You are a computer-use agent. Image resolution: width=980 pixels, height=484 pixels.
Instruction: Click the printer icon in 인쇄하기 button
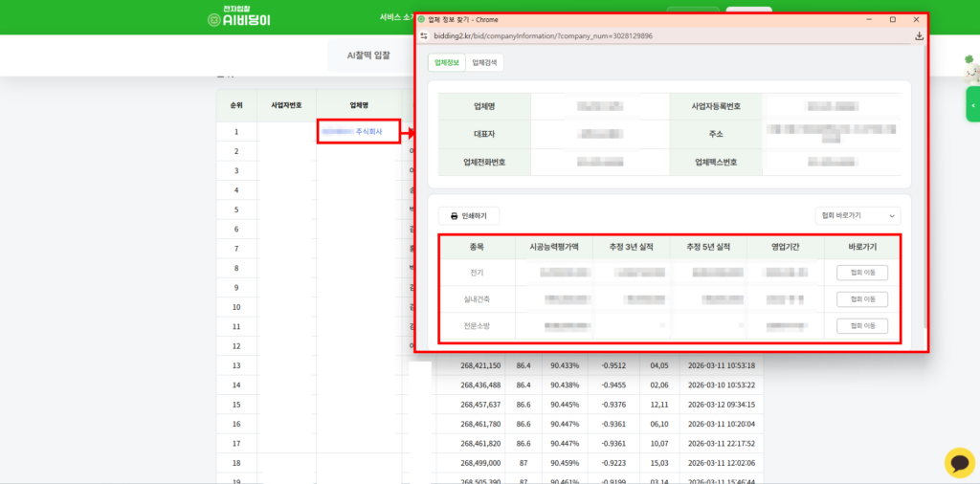tap(454, 216)
